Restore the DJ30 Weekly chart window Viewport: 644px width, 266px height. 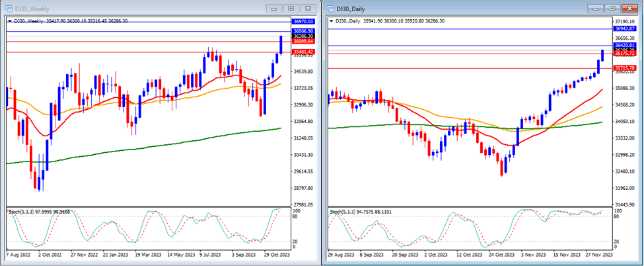point(291,8)
